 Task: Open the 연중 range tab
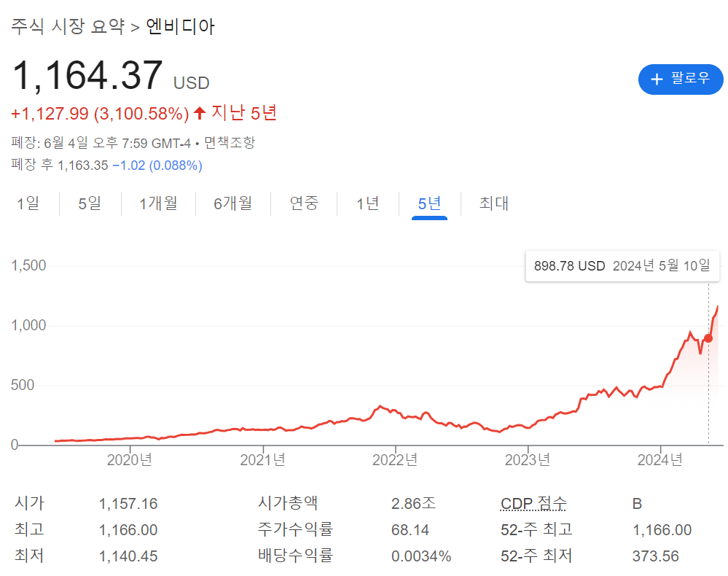pos(304,203)
